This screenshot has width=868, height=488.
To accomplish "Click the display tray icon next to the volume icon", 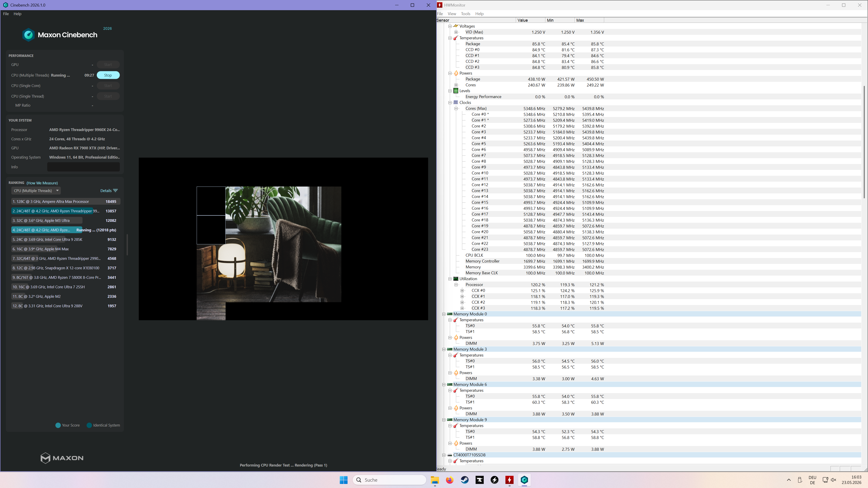I will tap(825, 480).
